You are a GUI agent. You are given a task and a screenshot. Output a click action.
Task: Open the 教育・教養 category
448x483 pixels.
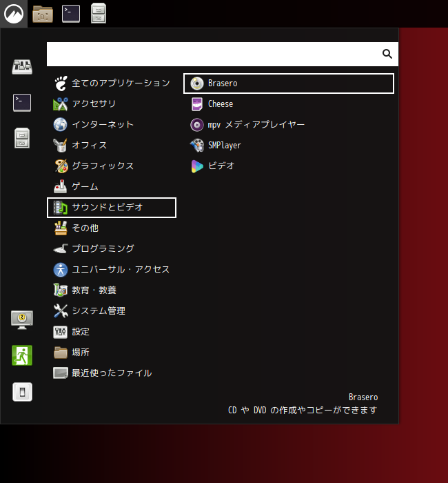point(112,290)
